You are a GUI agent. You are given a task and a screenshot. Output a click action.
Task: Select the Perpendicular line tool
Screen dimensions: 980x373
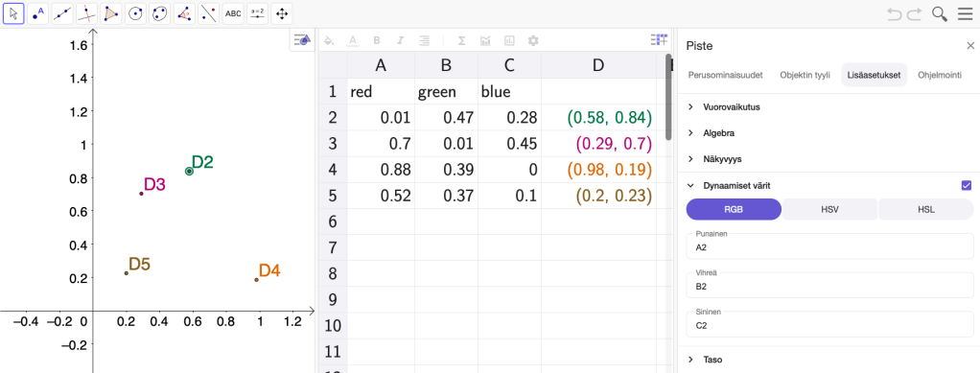click(86, 13)
